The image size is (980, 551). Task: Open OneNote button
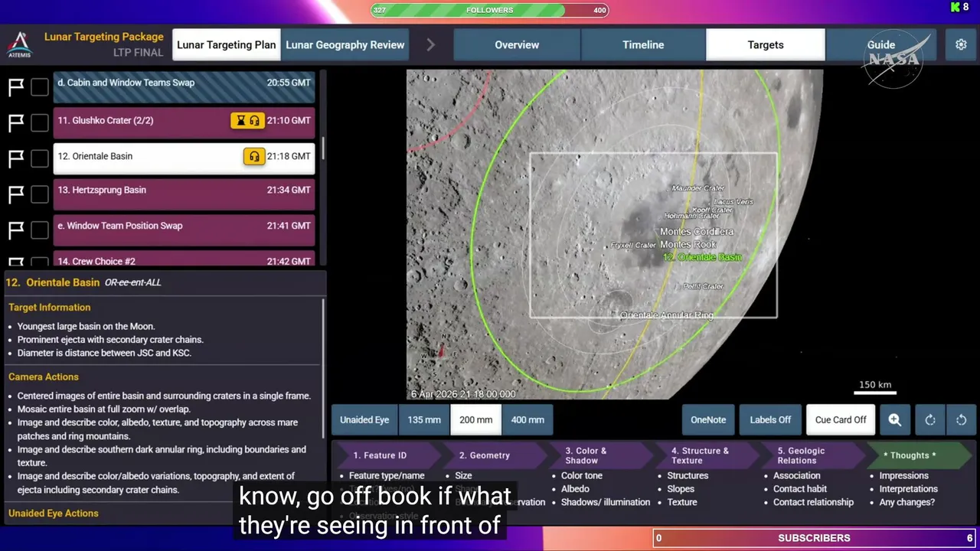pos(708,419)
